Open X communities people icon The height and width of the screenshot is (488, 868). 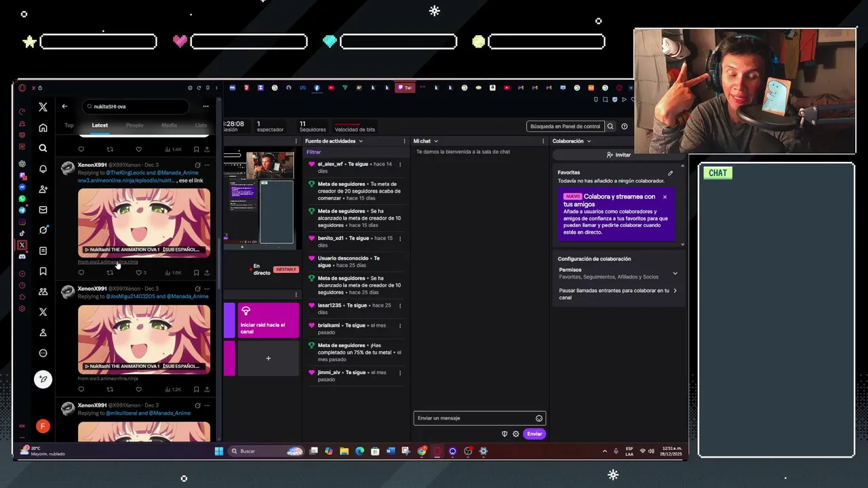click(43, 291)
